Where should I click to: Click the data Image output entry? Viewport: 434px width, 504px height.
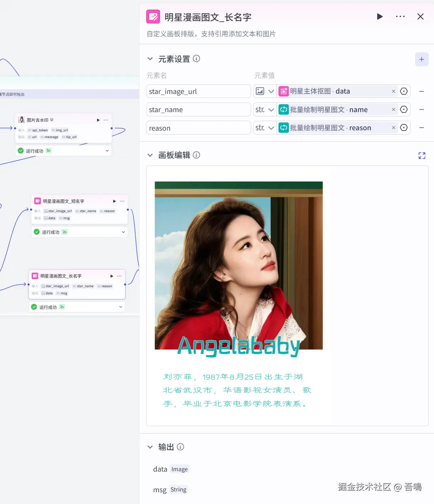tap(171, 469)
